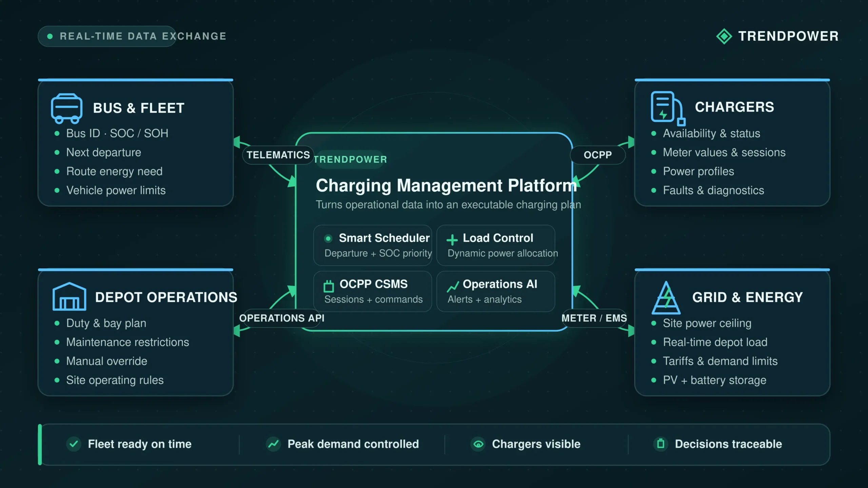Click the trend line icon beside Peak demand
The width and height of the screenshot is (868, 488).
tap(273, 444)
